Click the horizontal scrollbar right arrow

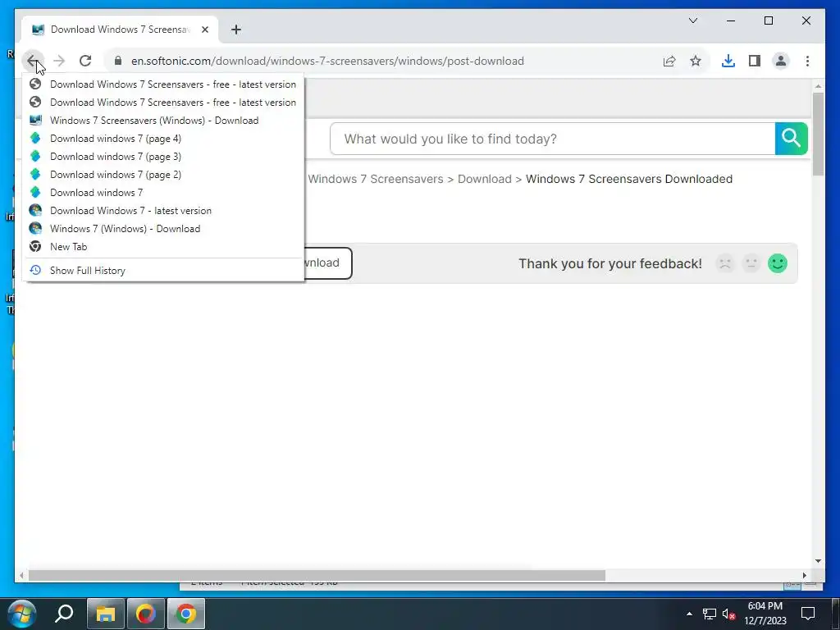tap(804, 575)
